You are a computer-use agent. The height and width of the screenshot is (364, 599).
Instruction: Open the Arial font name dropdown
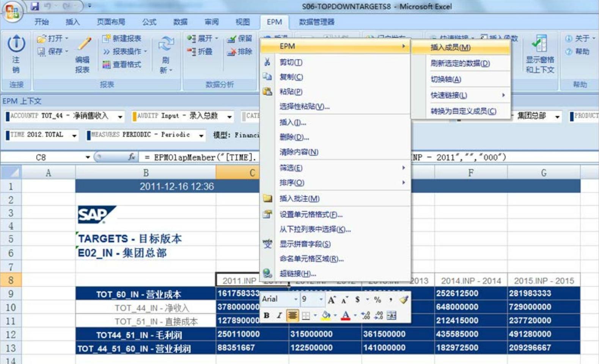pos(296,300)
